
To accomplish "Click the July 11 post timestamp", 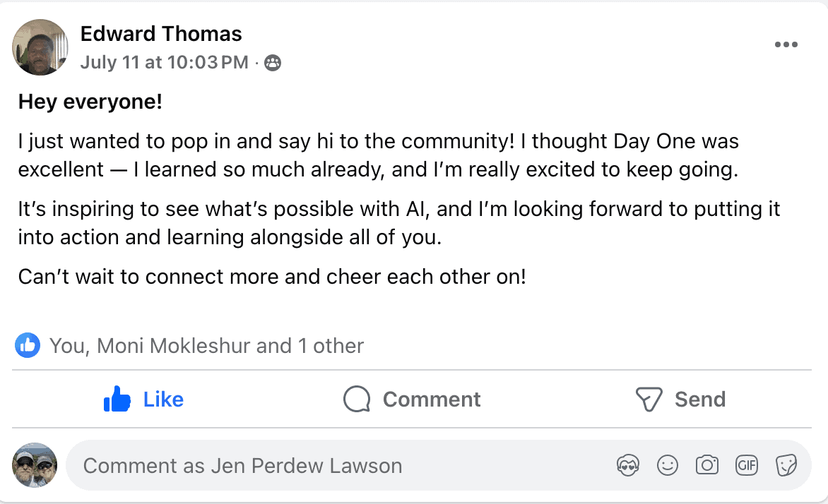I will point(164,62).
